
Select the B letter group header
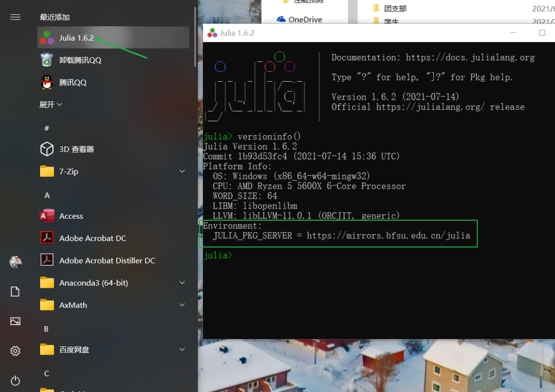[x=46, y=329]
